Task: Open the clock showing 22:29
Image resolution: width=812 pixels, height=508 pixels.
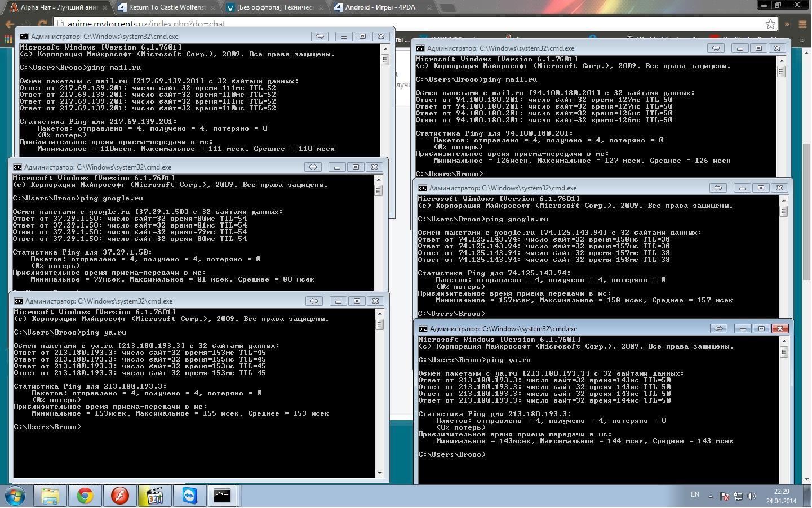Action: click(781, 496)
